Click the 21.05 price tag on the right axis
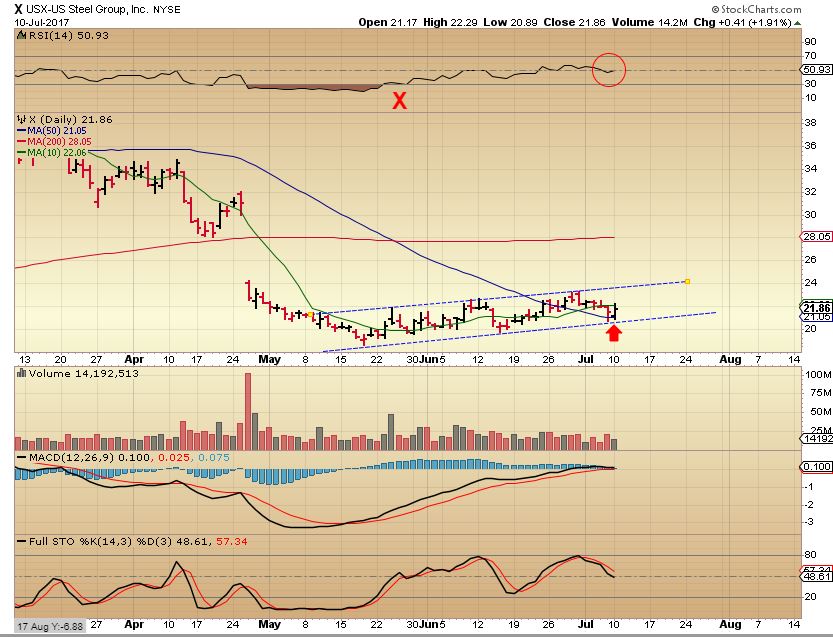Image resolution: width=833 pixels, height=637 pixels. point(817,317)
